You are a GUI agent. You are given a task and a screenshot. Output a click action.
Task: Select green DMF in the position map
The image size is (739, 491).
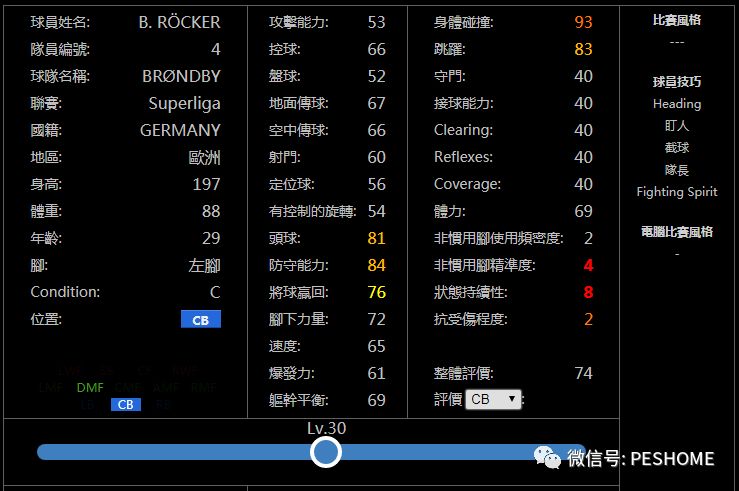pyautogui.click(x=90, y=387)
